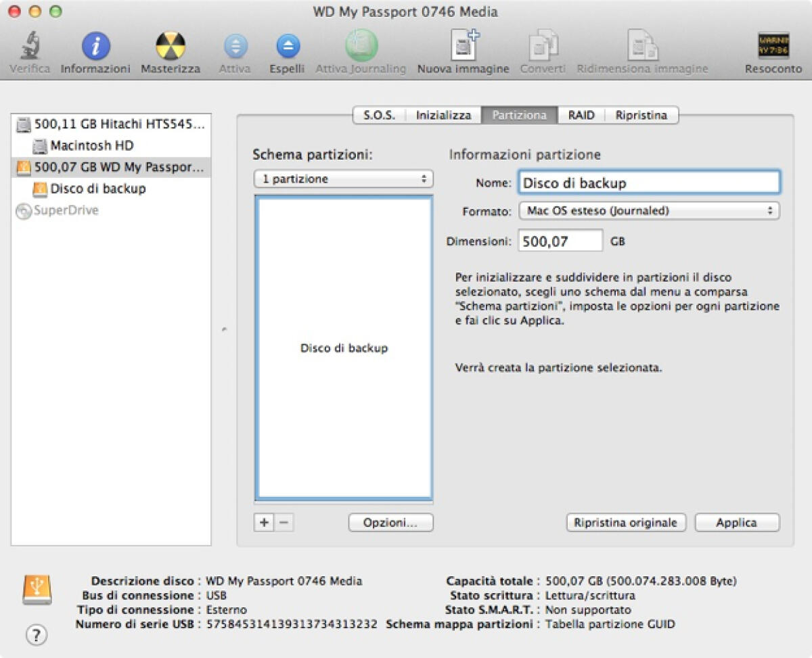This screenshot has height=658, width=812.
Task: Click the Descrizione disco value WD My Passport
Action: [x=284, y=581]
